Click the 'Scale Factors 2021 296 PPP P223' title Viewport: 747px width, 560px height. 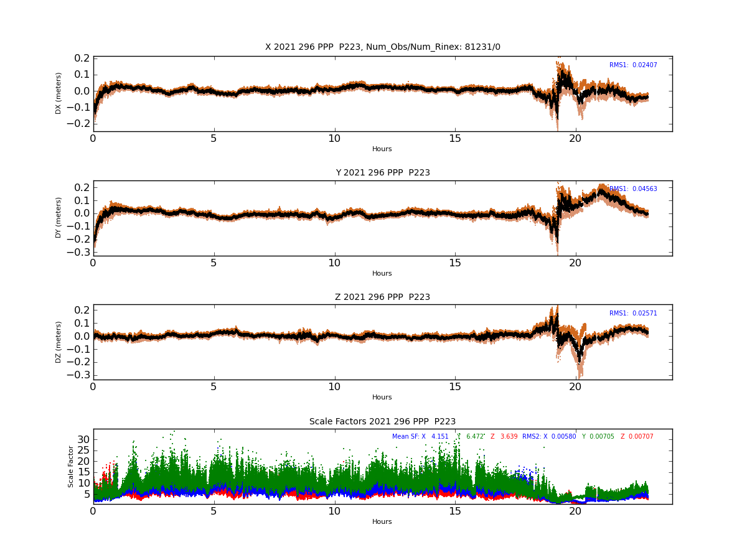tap(382, 422)
